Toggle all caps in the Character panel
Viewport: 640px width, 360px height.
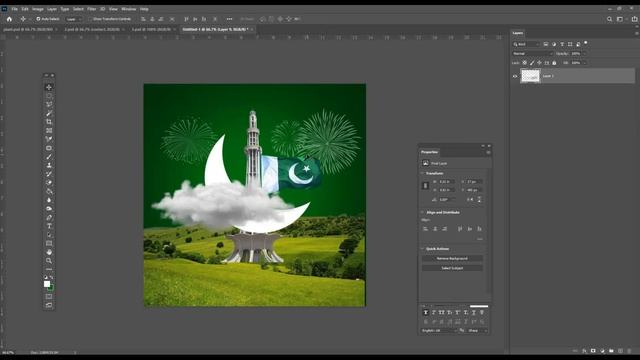442,312
